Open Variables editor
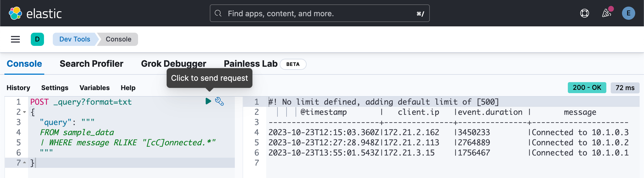 [x=95, y=88]
